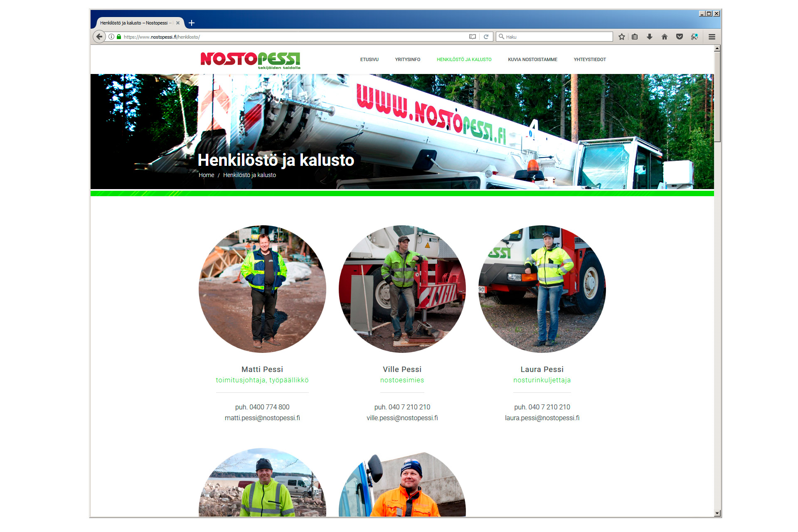Click the magnifier icon in Haku search box
798x532 pixels.
click(502, 37)
